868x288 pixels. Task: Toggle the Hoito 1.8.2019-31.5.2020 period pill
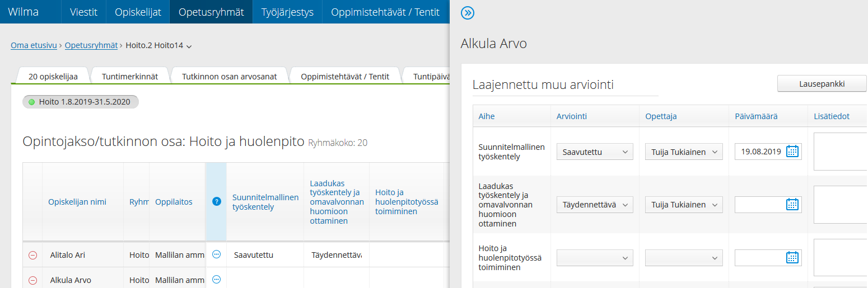[80, 102]
